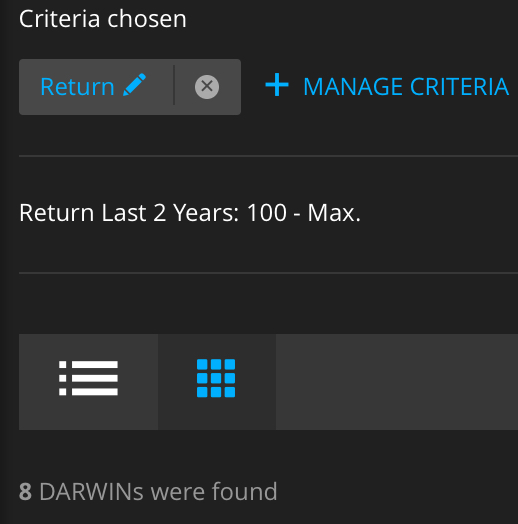
Task: Click the word chosen in the heading
Action: pyautogui.click(x=147, y=19)
